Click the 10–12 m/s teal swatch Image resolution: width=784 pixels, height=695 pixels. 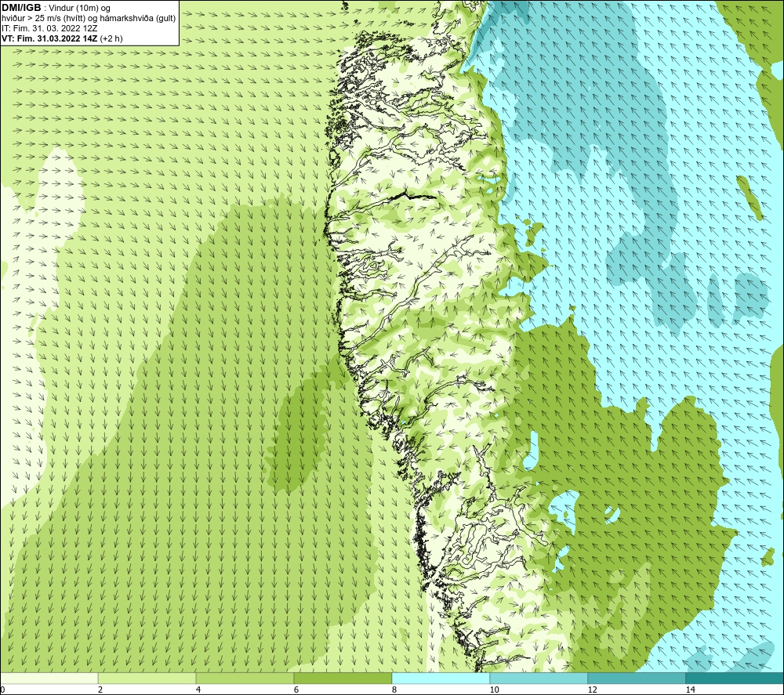pos(539,678)
